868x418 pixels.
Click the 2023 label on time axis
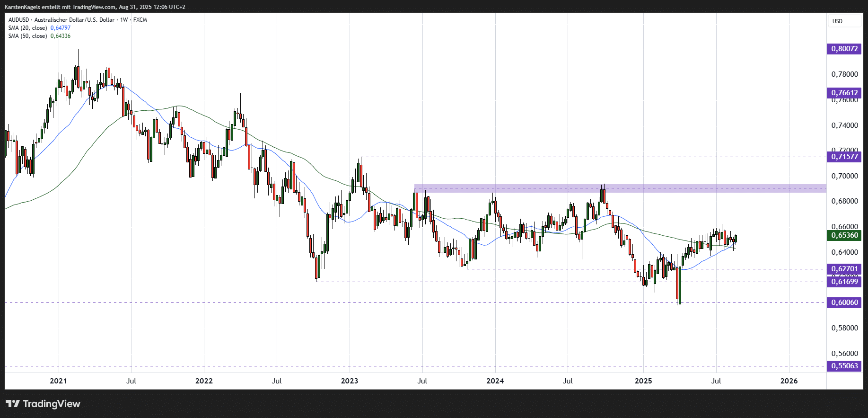(x=350, y=381)
